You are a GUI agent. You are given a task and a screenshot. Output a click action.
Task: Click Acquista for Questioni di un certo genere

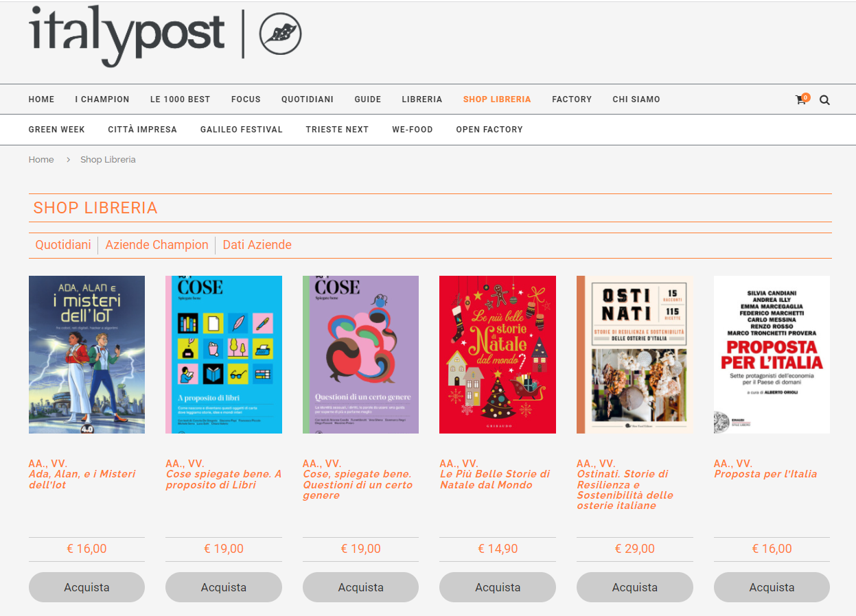pos(360,587)
